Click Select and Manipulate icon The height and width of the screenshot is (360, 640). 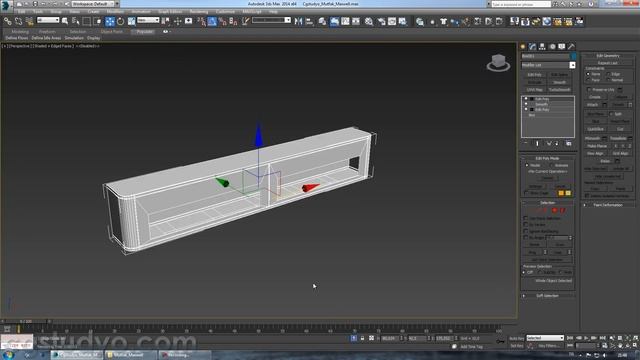point(178,21)
